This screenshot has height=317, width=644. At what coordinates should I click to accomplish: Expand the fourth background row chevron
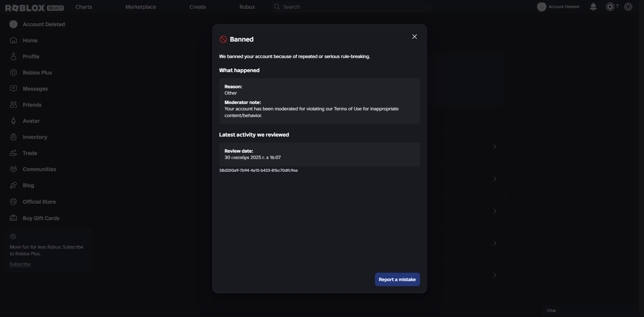[495, 243]
